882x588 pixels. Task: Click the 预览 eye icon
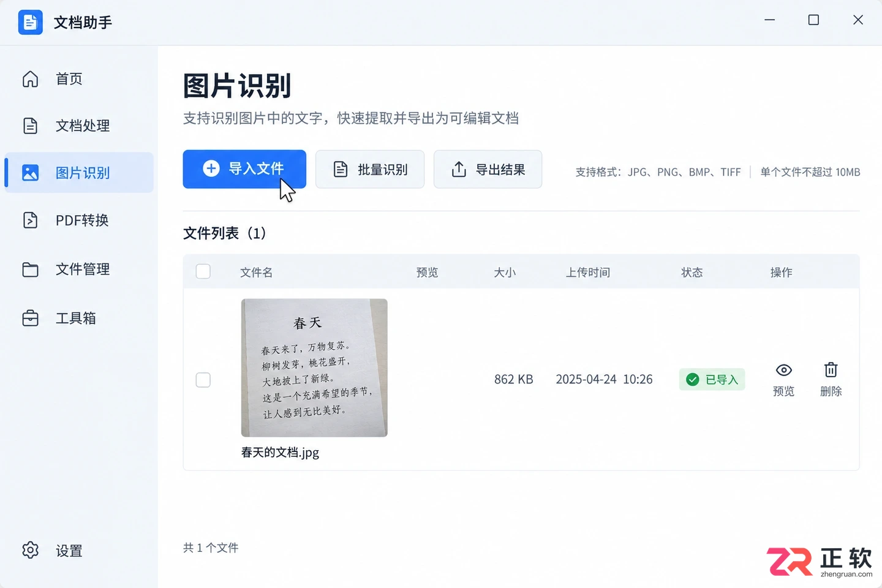tap(784, 370)
